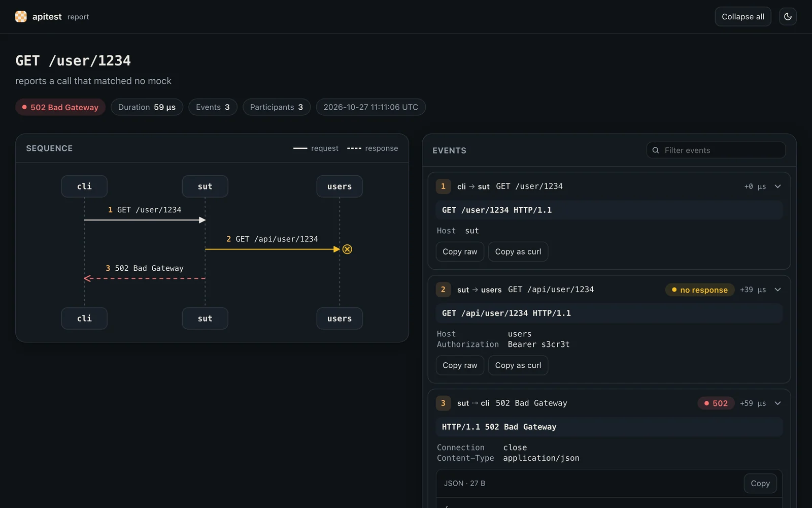
Task: Collapse event 3 with its chevron
Action: coord(777,403)
